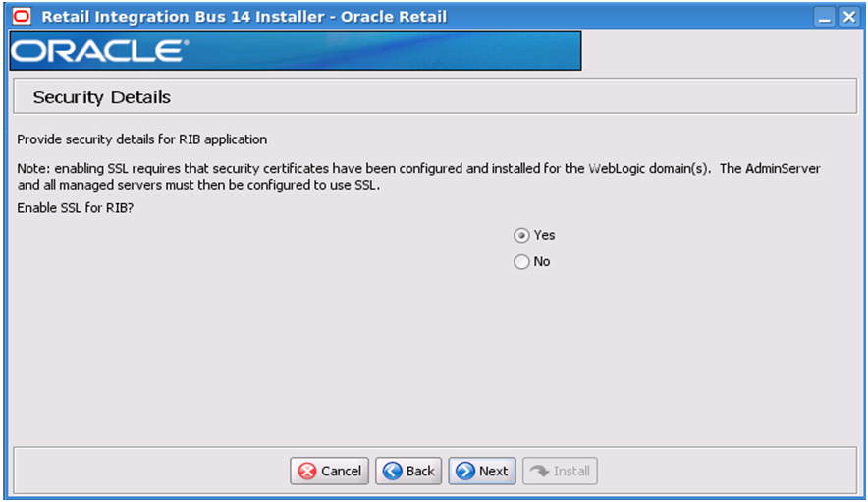Select the Yes radio button for SSL
This screenshot has height=502, width=868.
point(521,236)
